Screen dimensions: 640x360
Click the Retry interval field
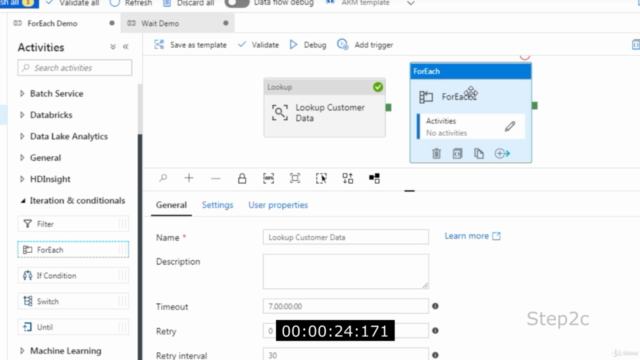pyautogui.click(x=346, y=354)
